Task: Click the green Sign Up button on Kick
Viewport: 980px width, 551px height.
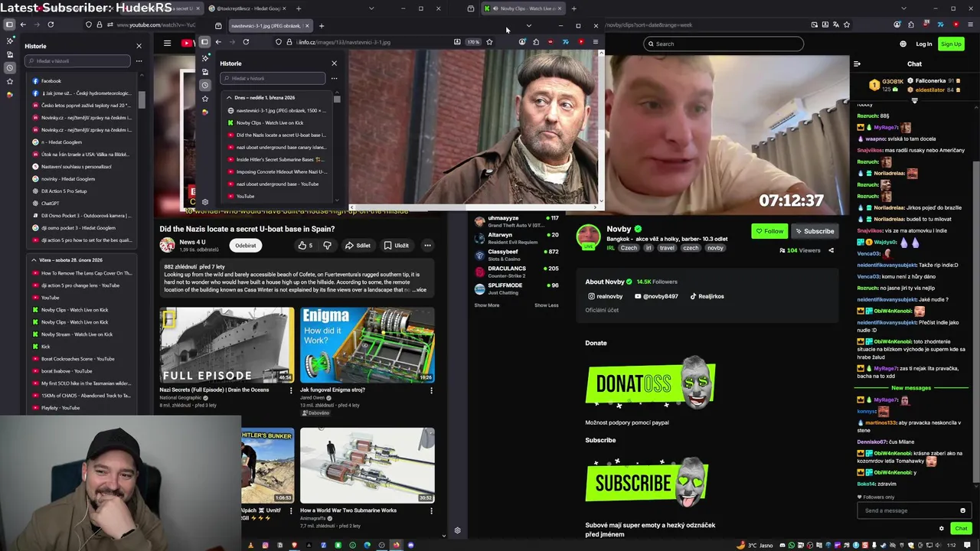Action: tap(951, 44)
